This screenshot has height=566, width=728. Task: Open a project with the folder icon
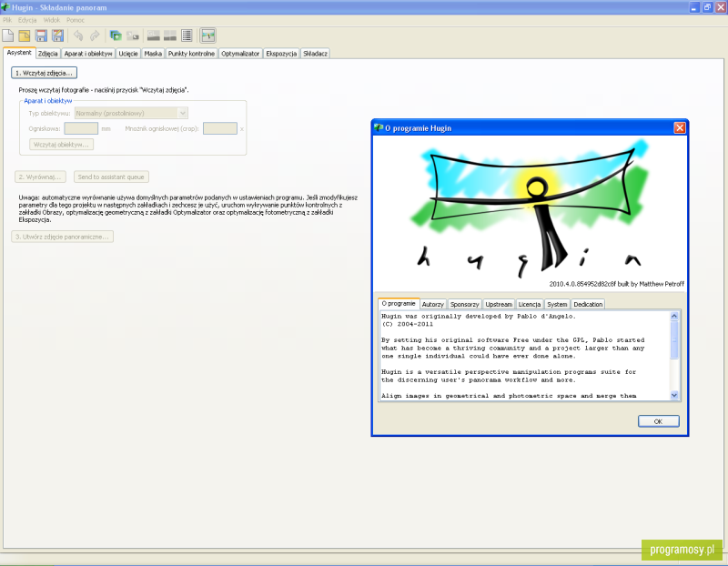(x=25, y=35)
